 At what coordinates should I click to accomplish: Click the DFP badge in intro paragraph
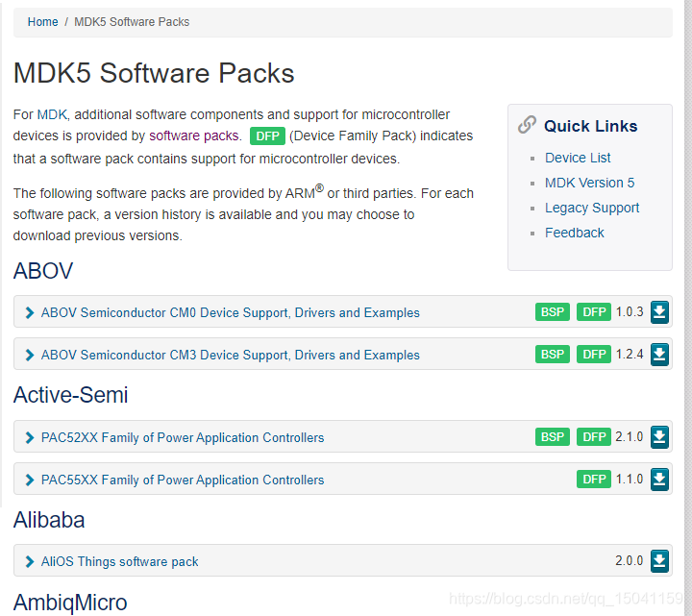pyautogui.click(x=267, y=136)
